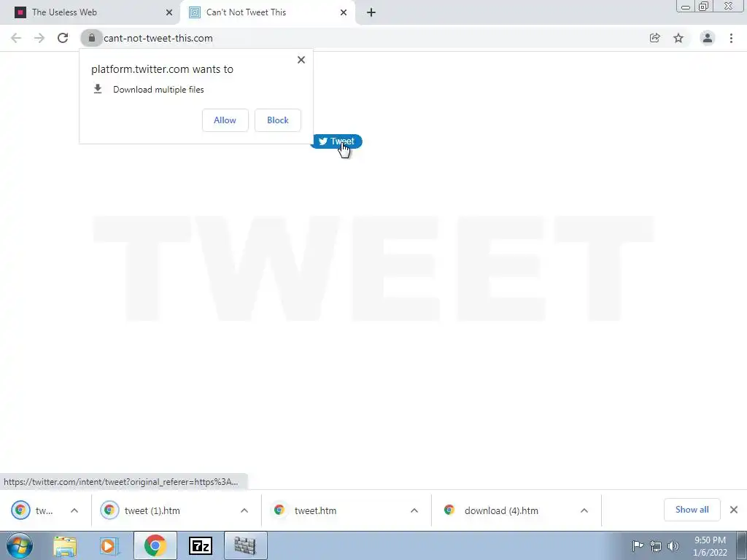Open 7-Zip from the taskbar

[200, 546]
